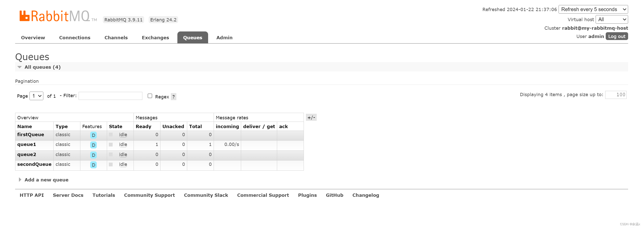Screen dimensions: 644x228
Task: Click the idle state of queue2
Action: coord(123,155)
